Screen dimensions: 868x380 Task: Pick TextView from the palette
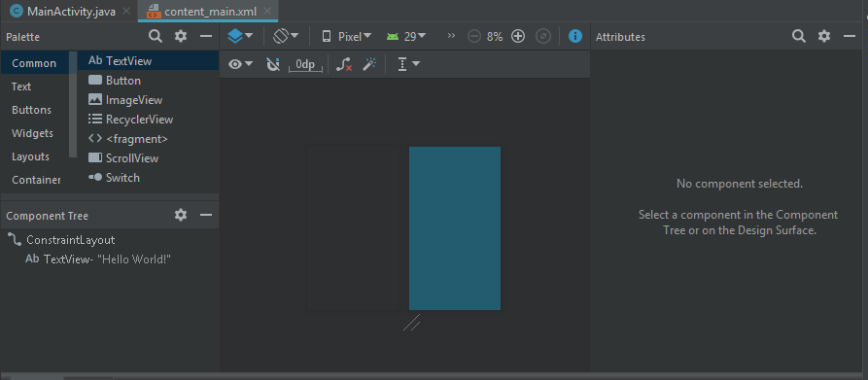149,61
